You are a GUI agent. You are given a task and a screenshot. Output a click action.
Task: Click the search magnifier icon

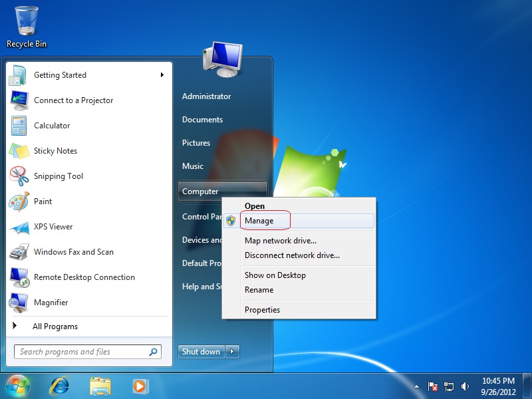tap(154, 352)
